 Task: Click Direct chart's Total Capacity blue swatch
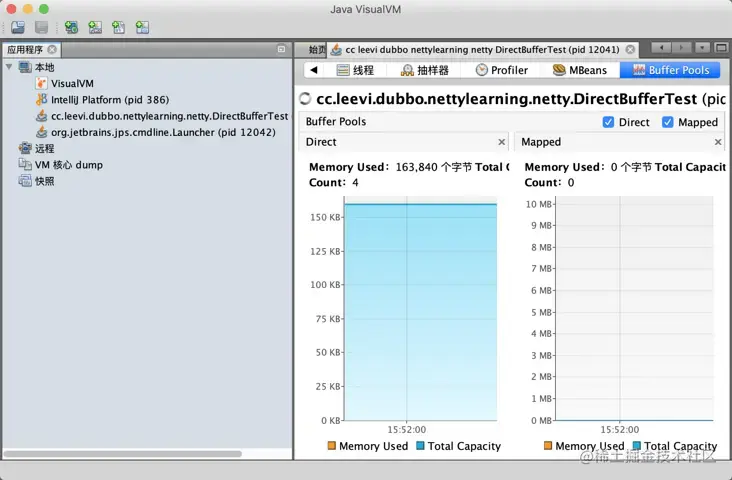pos(420,446)
